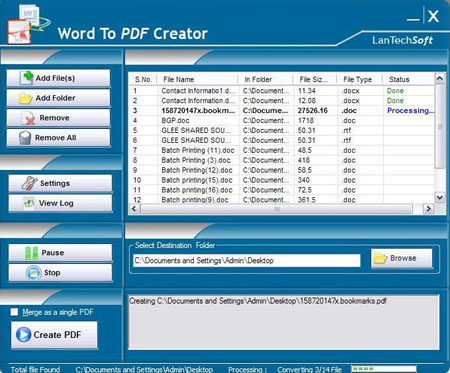Click the Converting 3/14 File status text
450x373 pixels.
309,369
